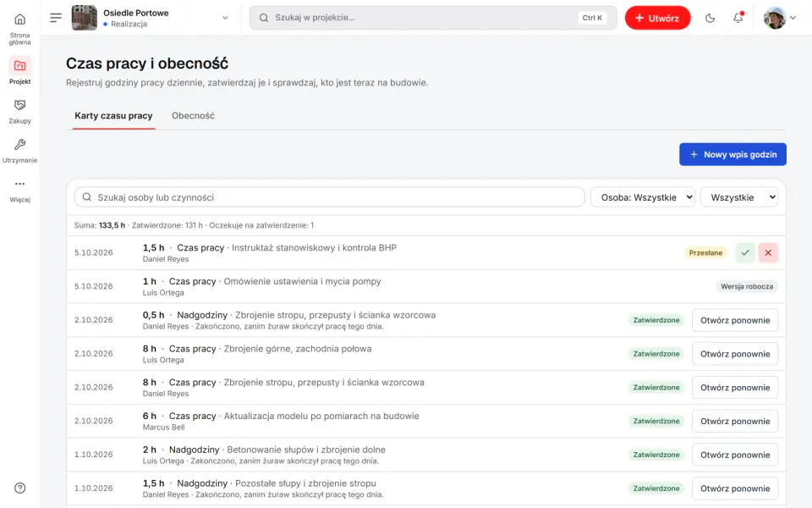Click the Wersja robocza status badge
The width and height of the screenshot is (812, 508).
pos(747,286)
